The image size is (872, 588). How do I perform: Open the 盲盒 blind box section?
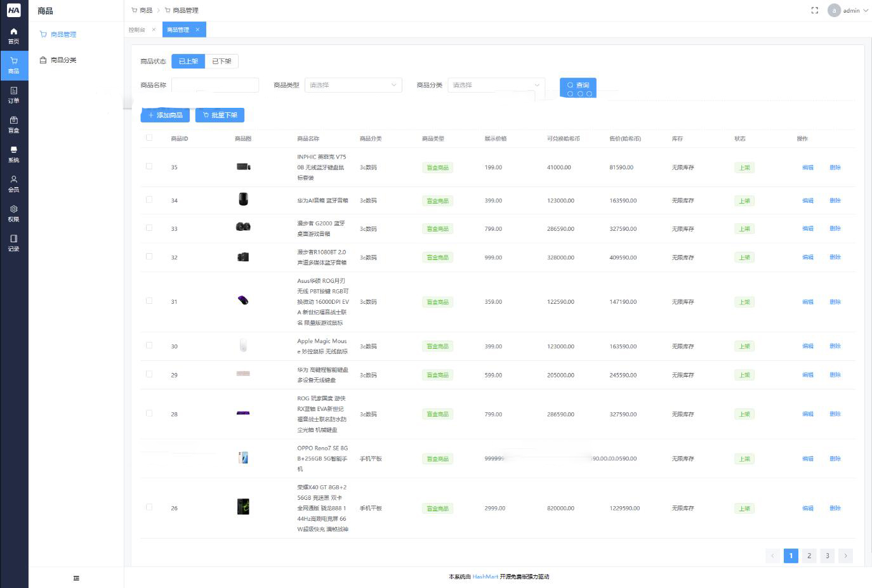click(x=13, y=124)
